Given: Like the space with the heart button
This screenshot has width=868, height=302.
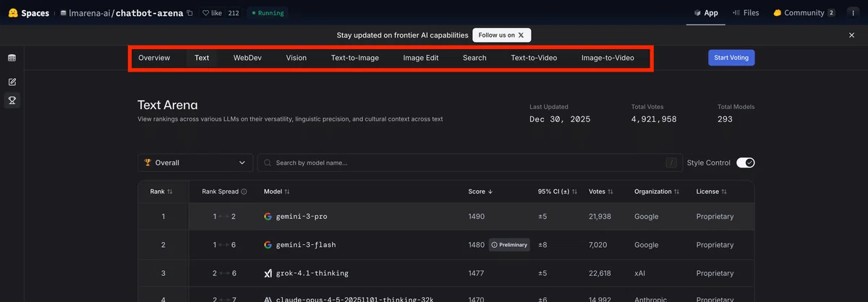Looking at the screenshot, I should [212, 13].
